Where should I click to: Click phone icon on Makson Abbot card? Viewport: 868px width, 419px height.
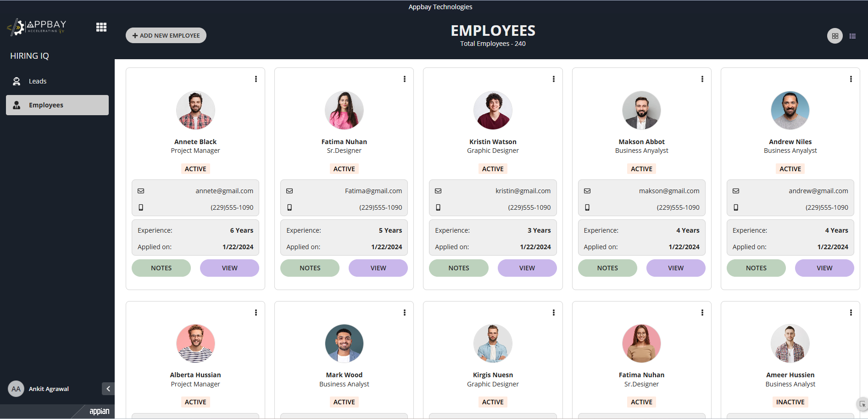tap(587, 207)
